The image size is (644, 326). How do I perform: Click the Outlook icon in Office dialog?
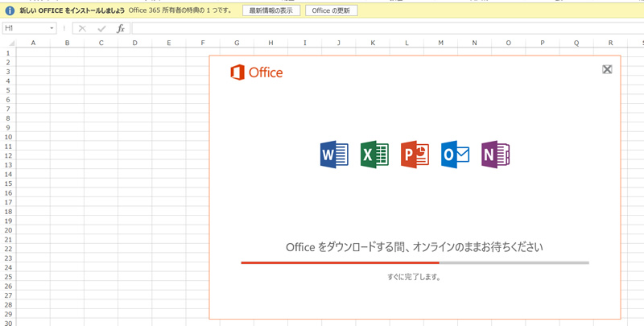coord(455,155)
